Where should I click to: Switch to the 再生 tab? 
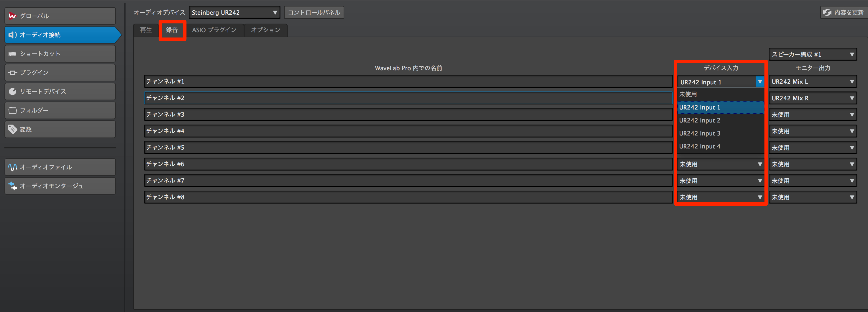[146, 30]
